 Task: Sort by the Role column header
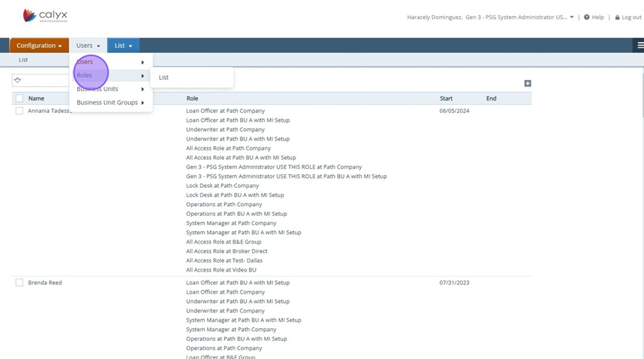click(192, 99)
